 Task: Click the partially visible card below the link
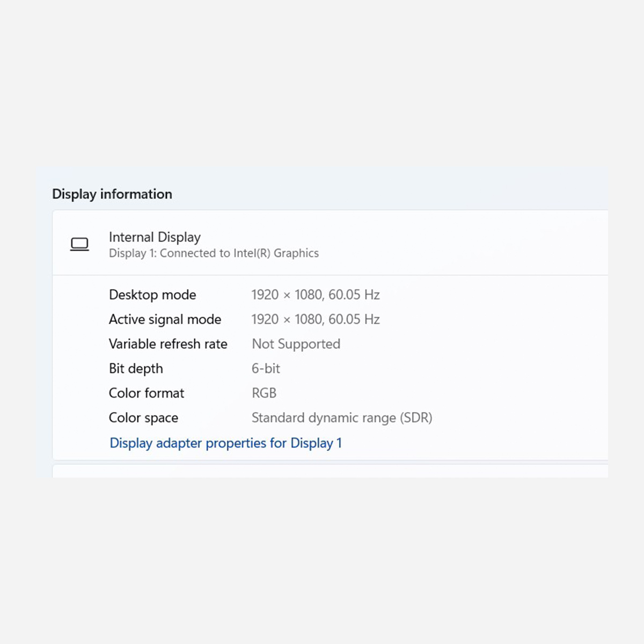330,471
